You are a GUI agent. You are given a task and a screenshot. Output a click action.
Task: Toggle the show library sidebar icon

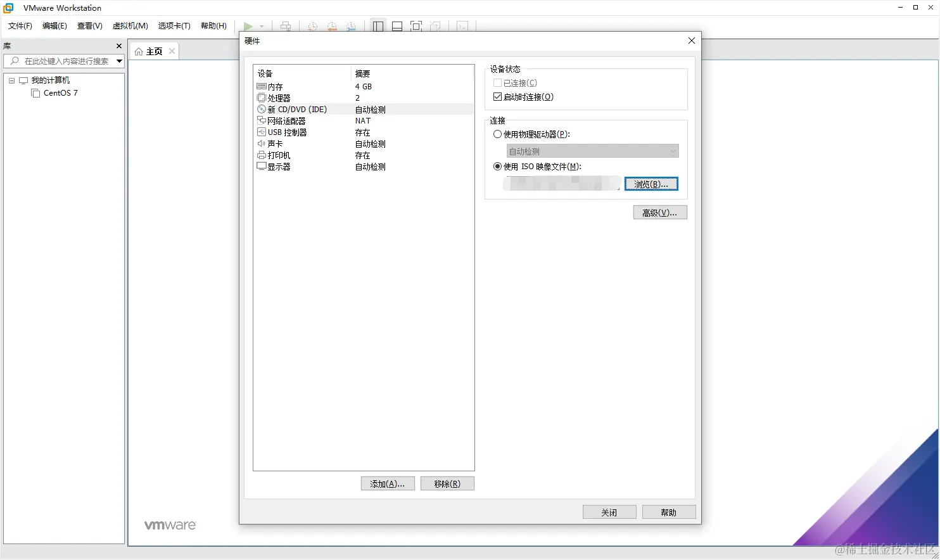378,26
